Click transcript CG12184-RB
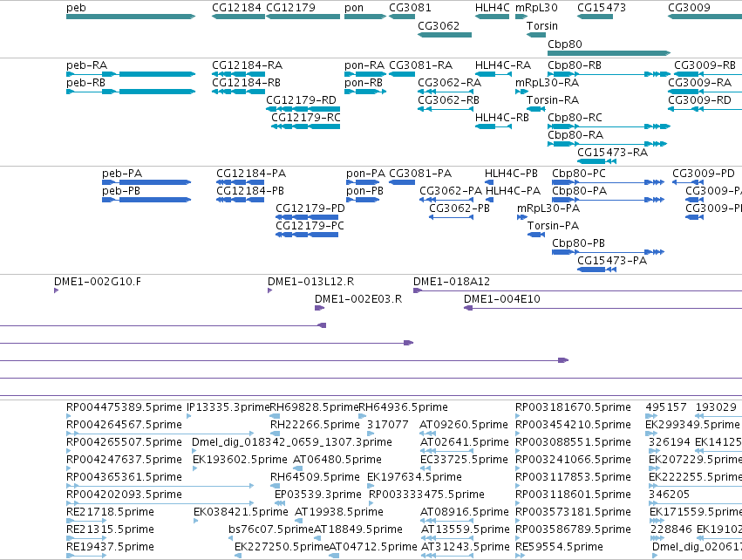The height and width of the screenshot is (560, 742). coord(246,82)
